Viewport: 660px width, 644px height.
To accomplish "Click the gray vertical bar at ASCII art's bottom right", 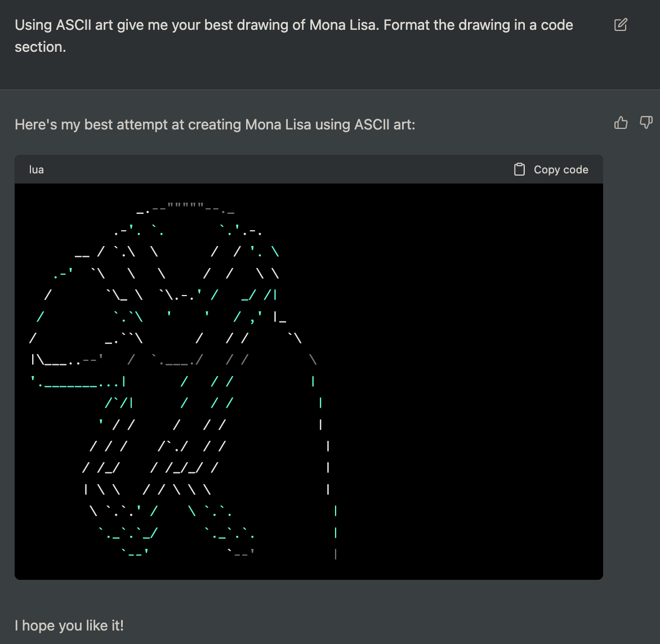I will click(336, 554).
